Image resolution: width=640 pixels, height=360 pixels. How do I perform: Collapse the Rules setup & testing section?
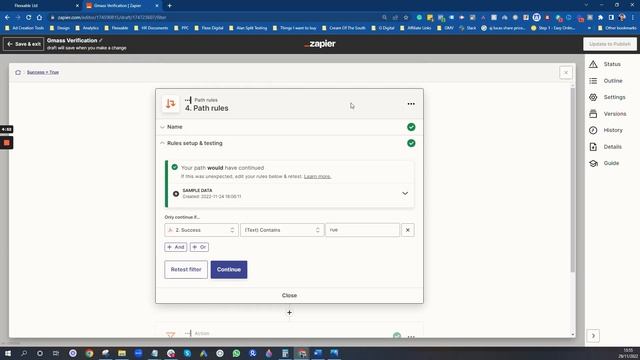pos(289,143)
